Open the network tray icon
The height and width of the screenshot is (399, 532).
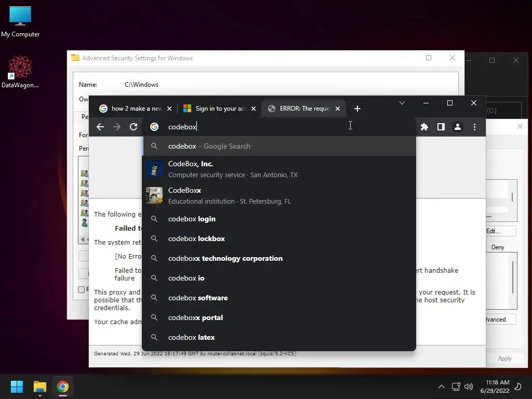pyautogui.click(x=456, y=387)
